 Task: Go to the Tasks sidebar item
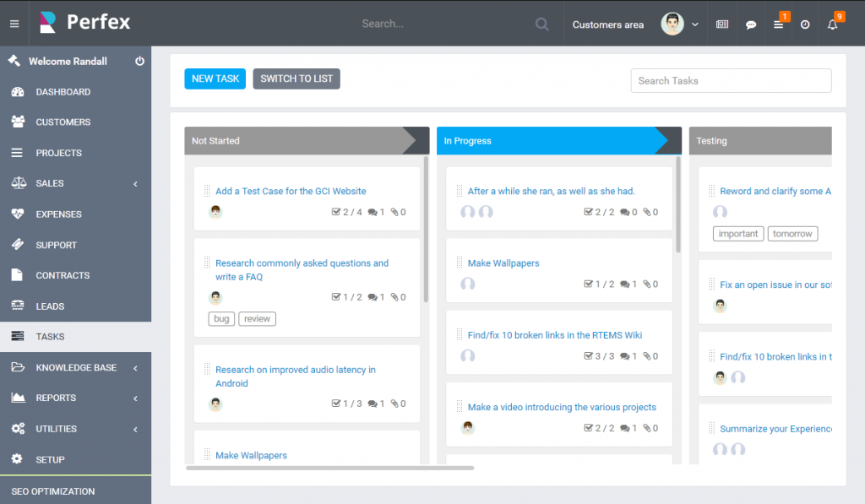click(x=51, y=336)
